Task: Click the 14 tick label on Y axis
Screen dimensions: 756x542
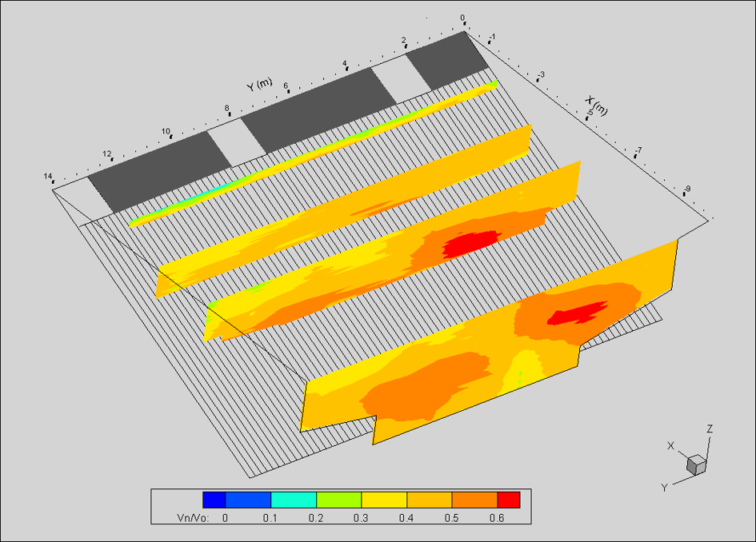Action: tap(49, 176)
